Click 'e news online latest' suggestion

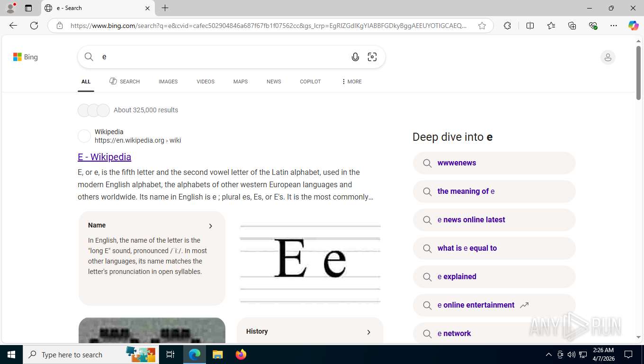click(494, 220)
